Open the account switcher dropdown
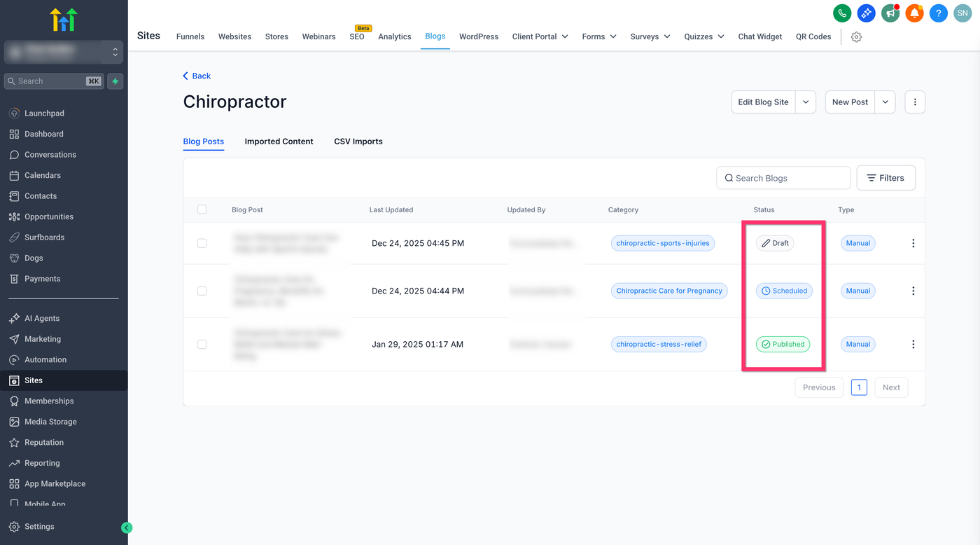This screenshot has width=980, height=545. (x=64, y=52)
